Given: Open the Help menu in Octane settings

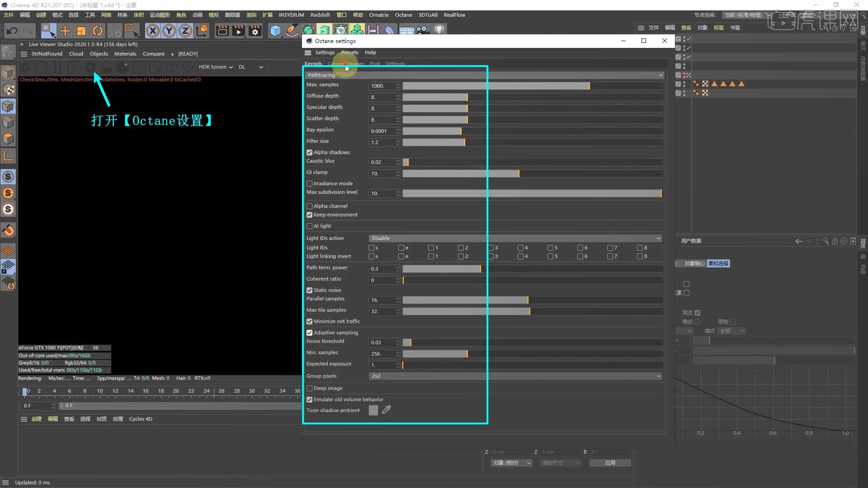Looking at the screenshot, I should pos(370,52).
